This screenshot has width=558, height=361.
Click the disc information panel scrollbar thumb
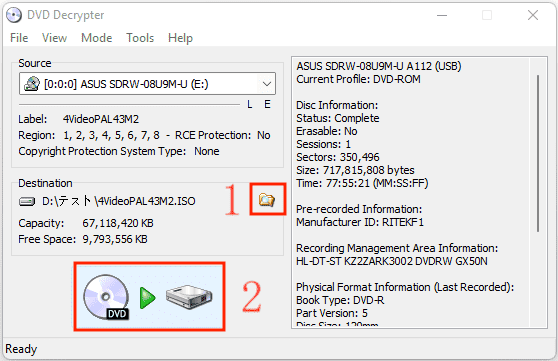click(538, 153)
